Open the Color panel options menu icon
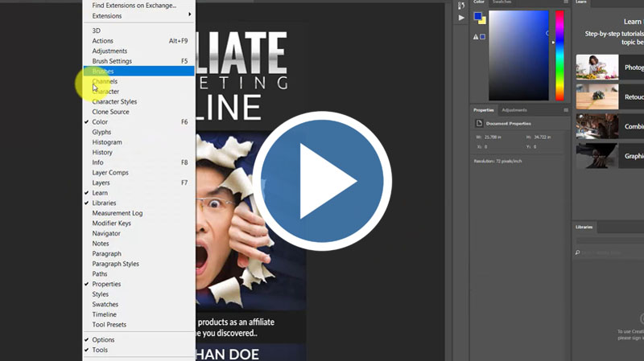The height and width of the screenshot is (361, 644). 566,2
